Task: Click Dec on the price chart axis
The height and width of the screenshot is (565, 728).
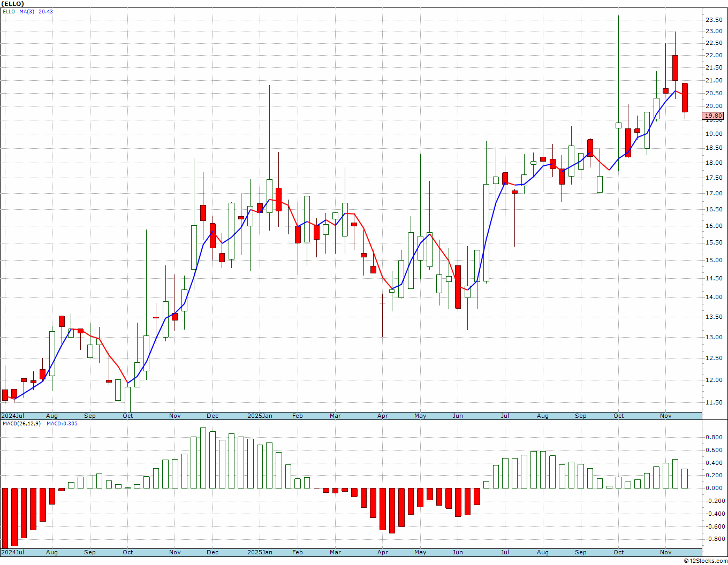Action: 213,416
